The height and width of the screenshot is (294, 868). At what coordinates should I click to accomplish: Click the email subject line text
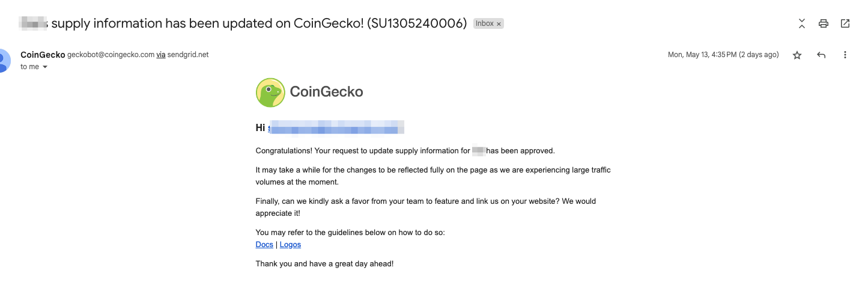click(243, 23)
